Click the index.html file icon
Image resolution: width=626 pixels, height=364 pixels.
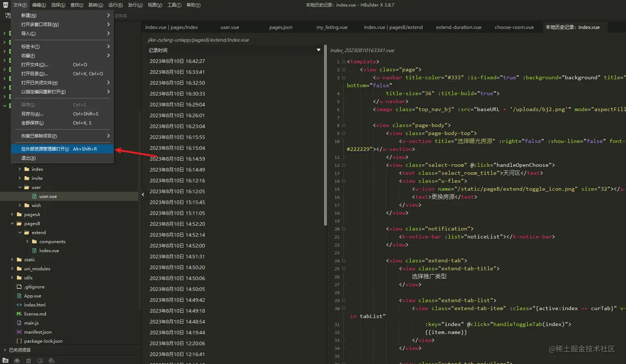(x=19, y=305)
